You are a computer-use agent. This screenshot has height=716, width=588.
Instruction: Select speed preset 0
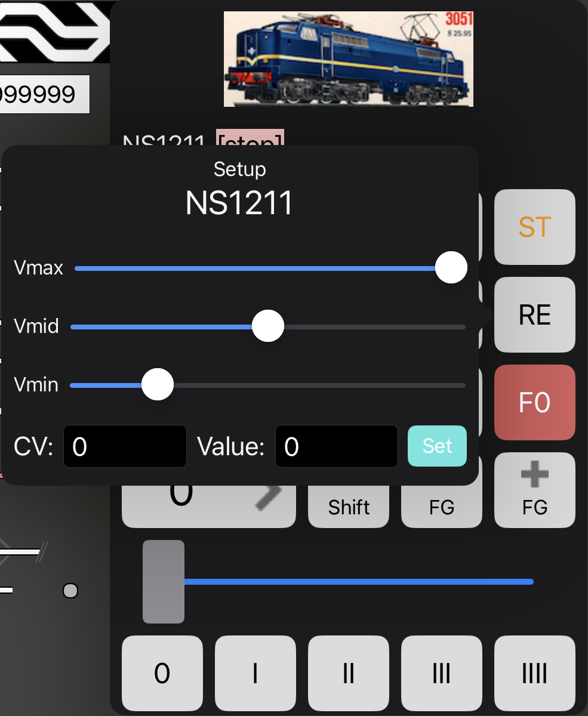[162, 674]
